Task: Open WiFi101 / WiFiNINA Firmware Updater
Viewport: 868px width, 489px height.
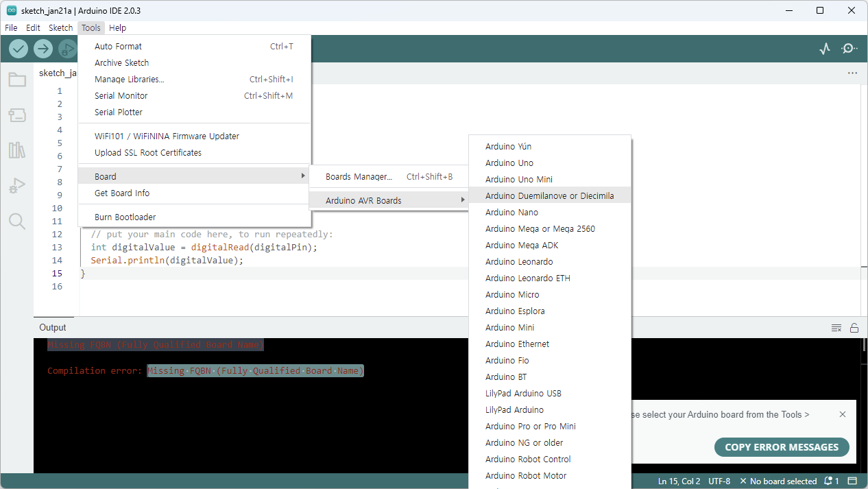Action: coord(194,136)
